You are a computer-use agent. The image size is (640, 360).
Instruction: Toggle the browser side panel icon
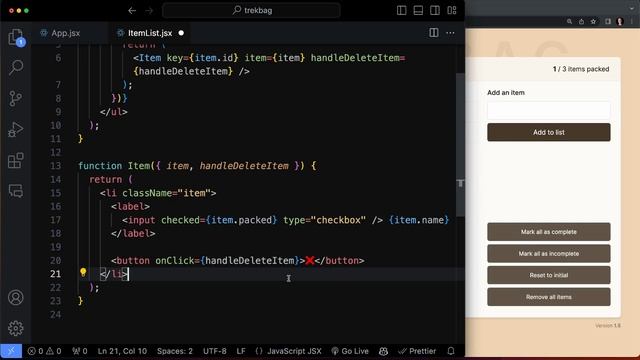(x=608, y=22)
